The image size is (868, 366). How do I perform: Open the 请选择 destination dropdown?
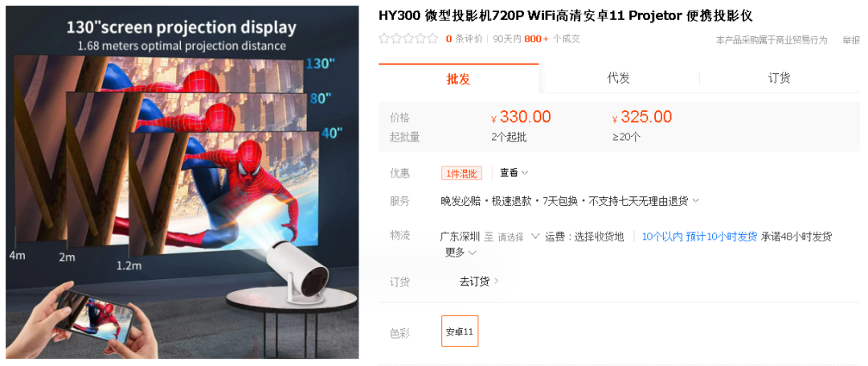(518, 237)
